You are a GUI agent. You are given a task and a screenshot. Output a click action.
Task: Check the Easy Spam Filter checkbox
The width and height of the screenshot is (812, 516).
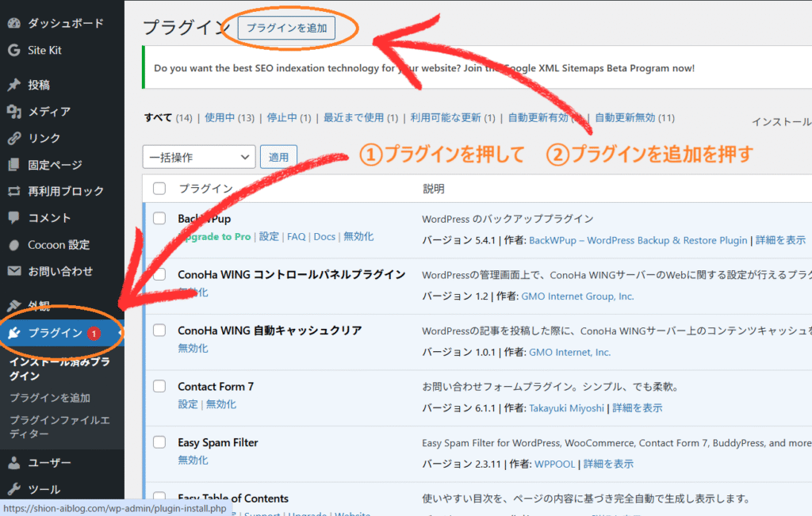[159, 442]
